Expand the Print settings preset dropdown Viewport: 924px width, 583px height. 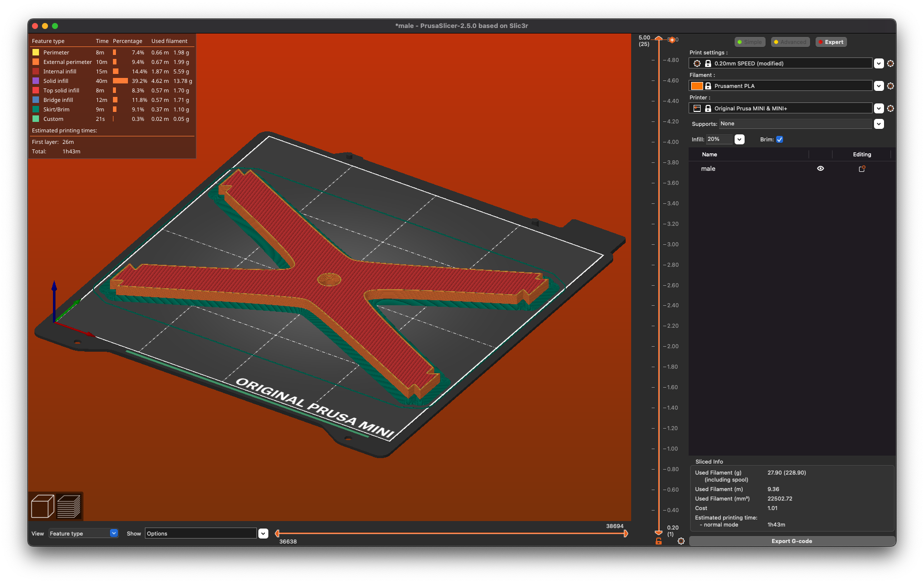pos(879,63)
